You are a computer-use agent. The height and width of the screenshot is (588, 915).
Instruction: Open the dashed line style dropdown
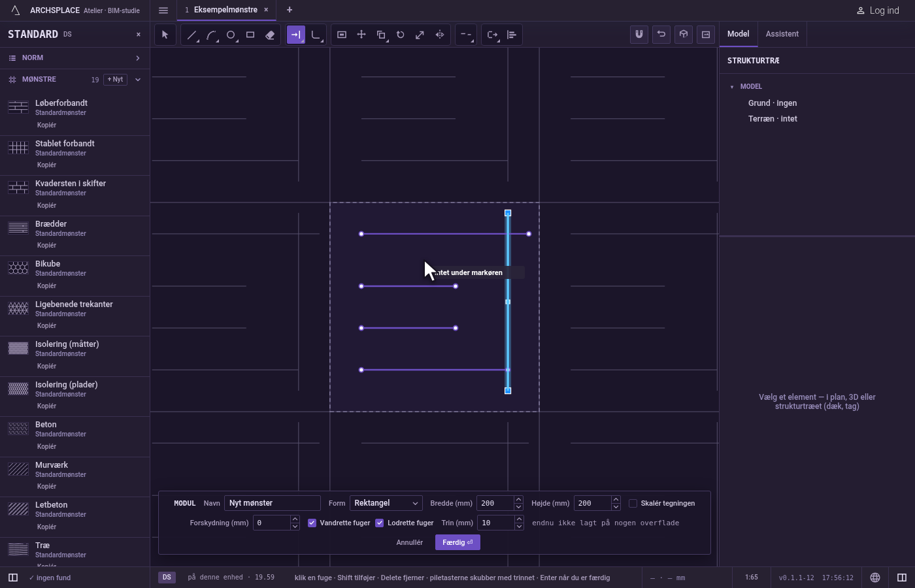(466, 35)
